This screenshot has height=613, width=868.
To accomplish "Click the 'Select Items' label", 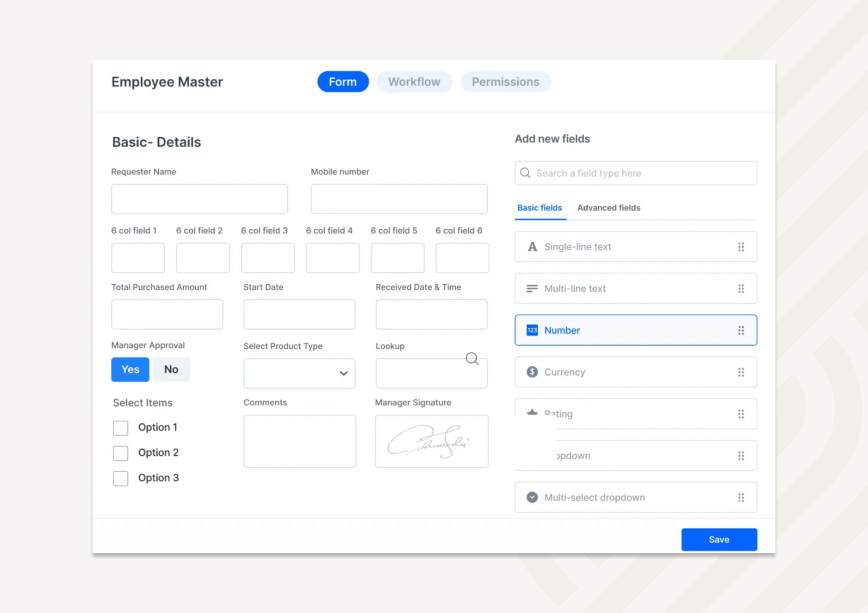I will tap(143, 403).
